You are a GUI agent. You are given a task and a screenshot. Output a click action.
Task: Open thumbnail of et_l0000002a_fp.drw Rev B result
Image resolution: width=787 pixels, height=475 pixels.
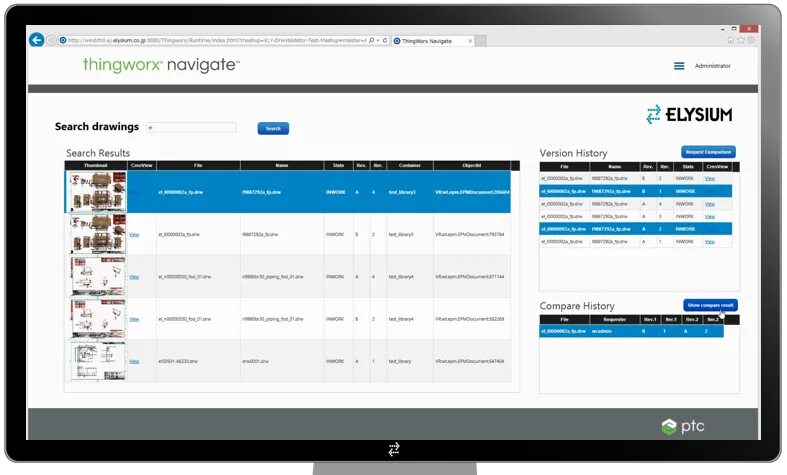[97, 234]
